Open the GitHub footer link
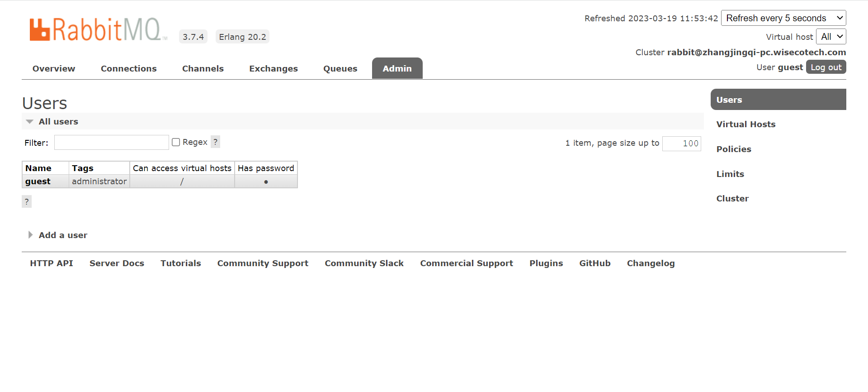The width and height of the screenshot is (868, 392). click(595, 263)
